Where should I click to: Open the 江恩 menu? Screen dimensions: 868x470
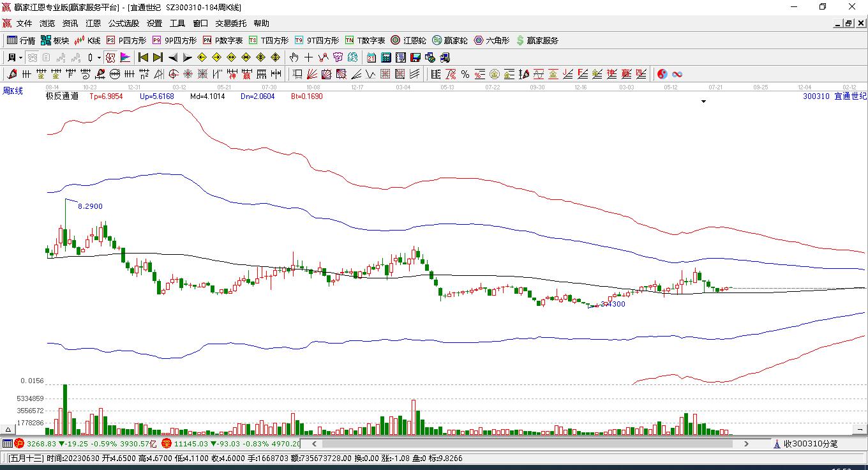93,24
